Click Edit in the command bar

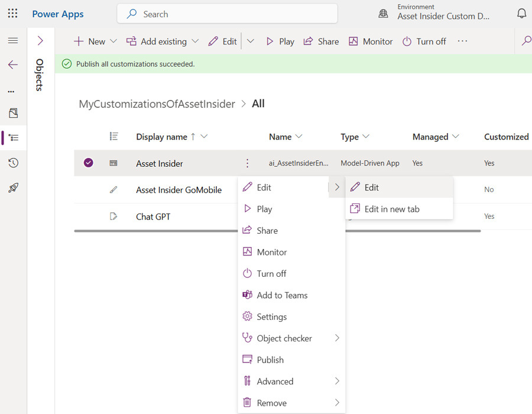[222, 41]
